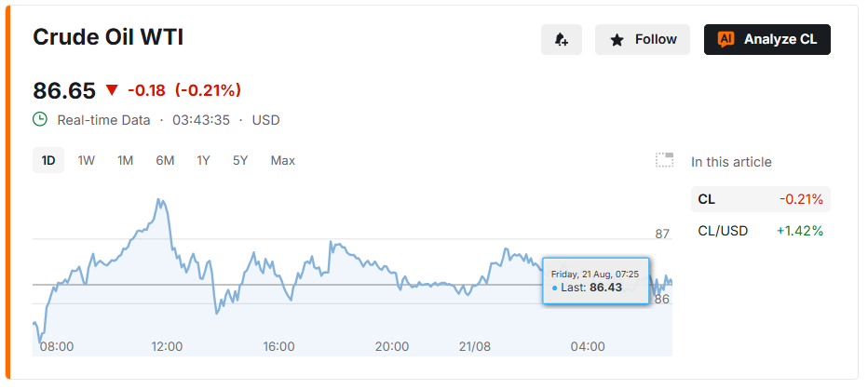Open the Analyze CL AI tool
Image resolution: width=868 pixels, height=389 pixels.
tap(767, 39)
